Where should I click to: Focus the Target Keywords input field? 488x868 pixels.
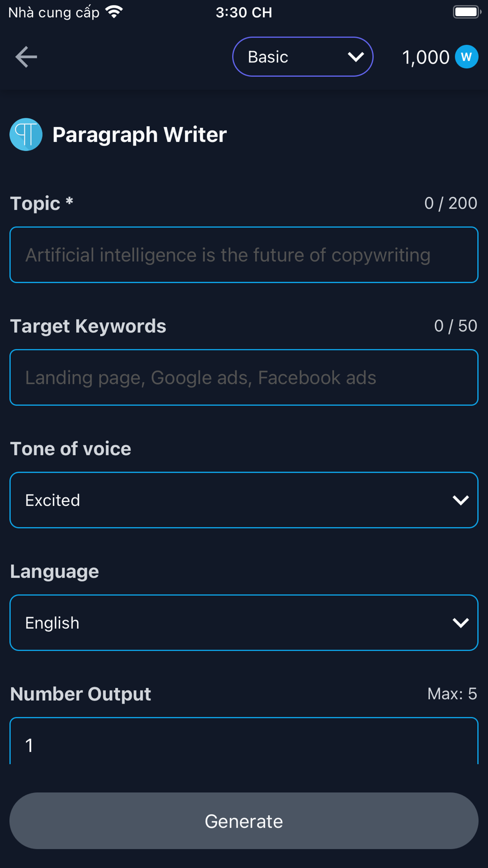pos(244,377)
